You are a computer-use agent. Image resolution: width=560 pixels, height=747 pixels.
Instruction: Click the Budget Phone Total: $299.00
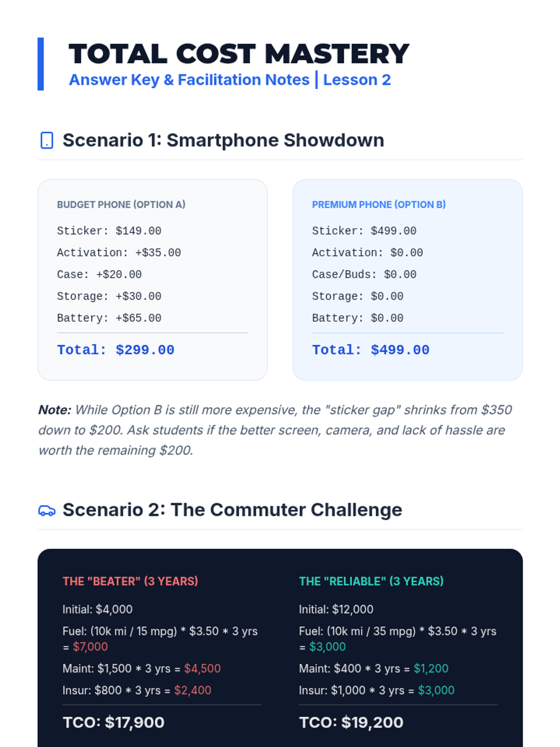(x=116, y=350)
